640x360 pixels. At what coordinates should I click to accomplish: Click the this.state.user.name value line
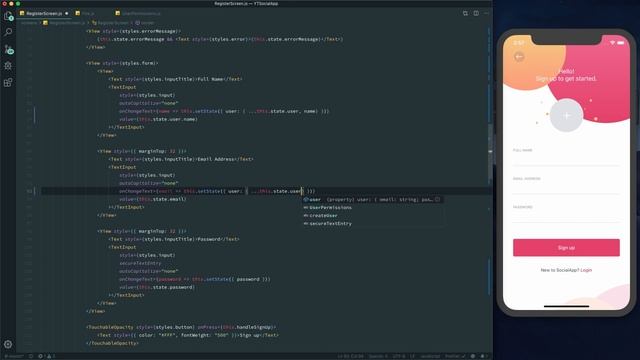tap(158, 119)
